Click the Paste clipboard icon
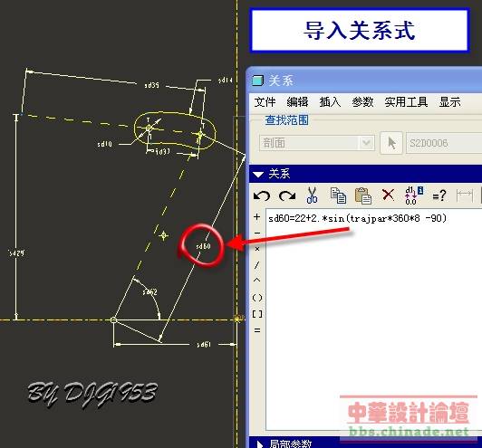 pos(363,195)
